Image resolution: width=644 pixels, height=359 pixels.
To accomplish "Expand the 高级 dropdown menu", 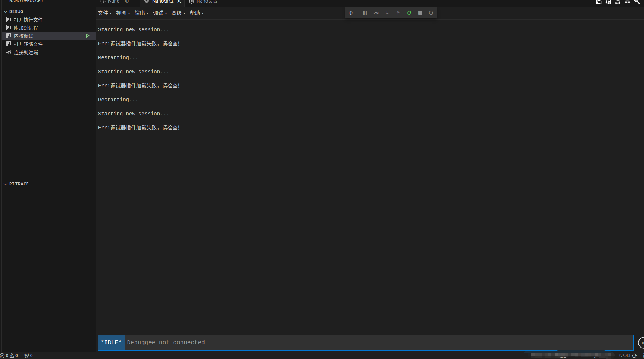I will pos(178,13).
